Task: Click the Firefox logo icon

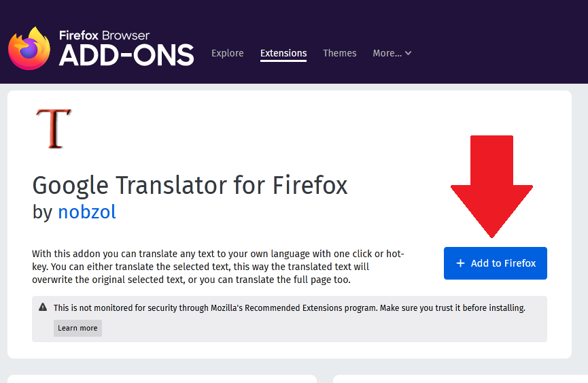Action: (x=29, y=48)
